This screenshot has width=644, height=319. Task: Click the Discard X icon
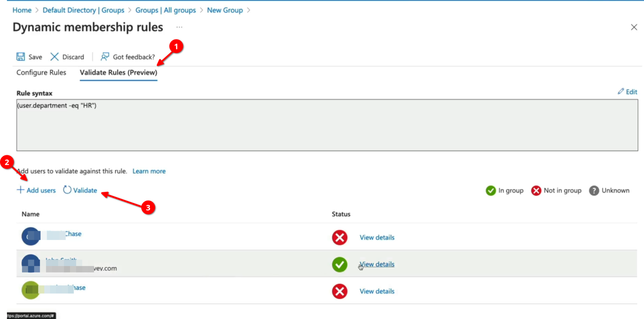point(54,57)
